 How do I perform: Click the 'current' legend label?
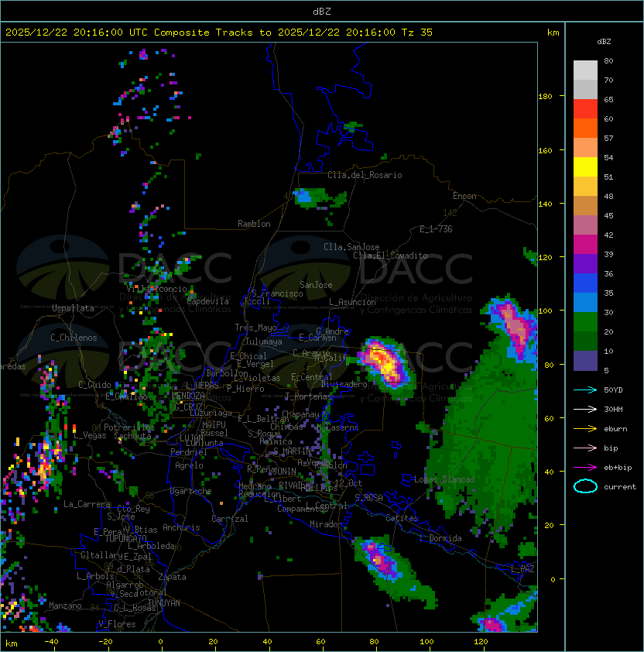click(x=620, y=487)
